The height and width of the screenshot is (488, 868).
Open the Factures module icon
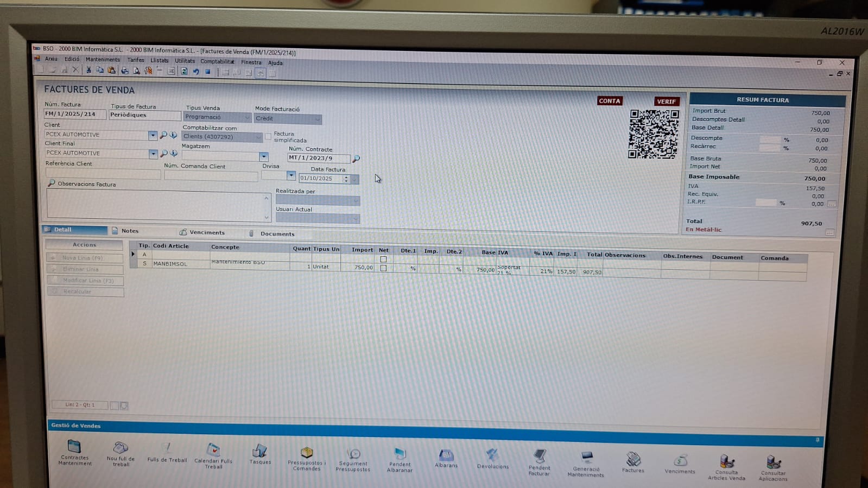tap(633, 460)
